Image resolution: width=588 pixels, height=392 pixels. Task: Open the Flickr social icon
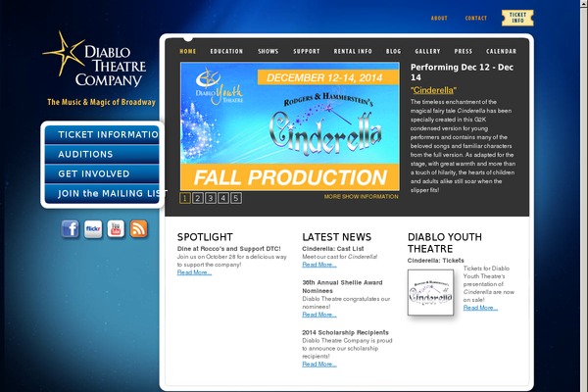[93, 228]
